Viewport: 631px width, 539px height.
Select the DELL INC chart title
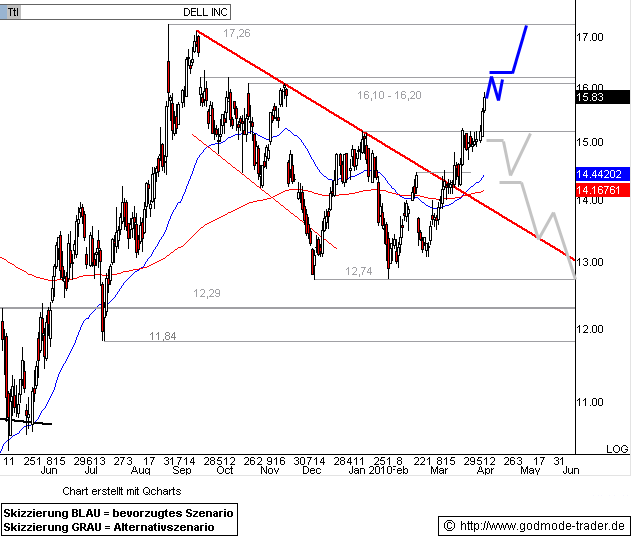[x=205, y=12]
